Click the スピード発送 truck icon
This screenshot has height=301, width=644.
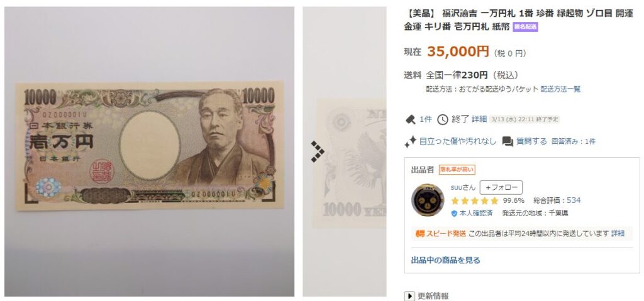(419, 234)
